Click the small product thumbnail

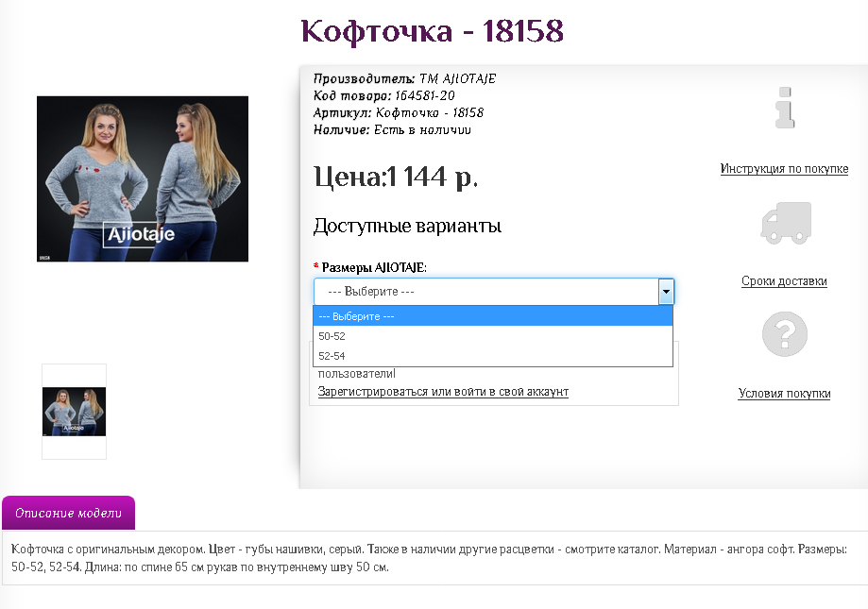coord(75,412)
